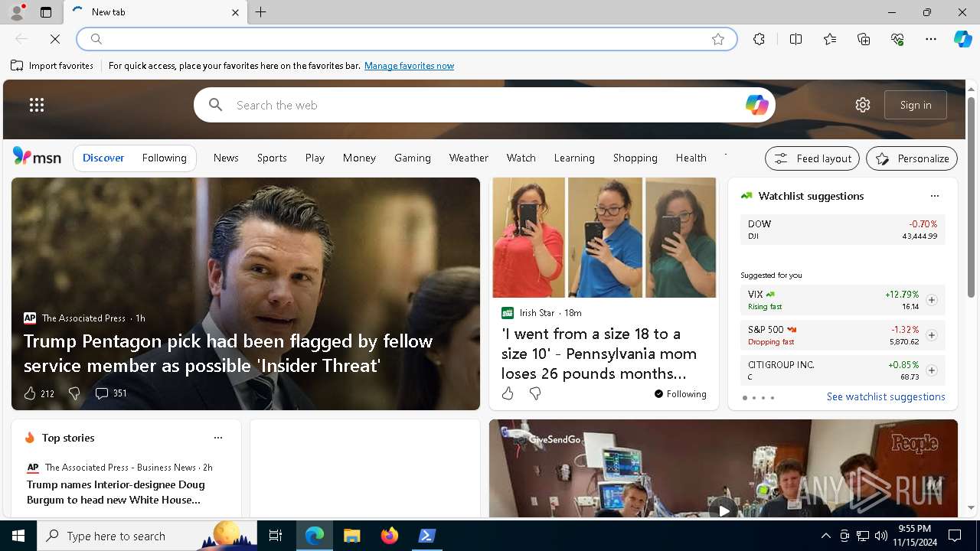Open Extensions toolbar icon

point(759,39)
